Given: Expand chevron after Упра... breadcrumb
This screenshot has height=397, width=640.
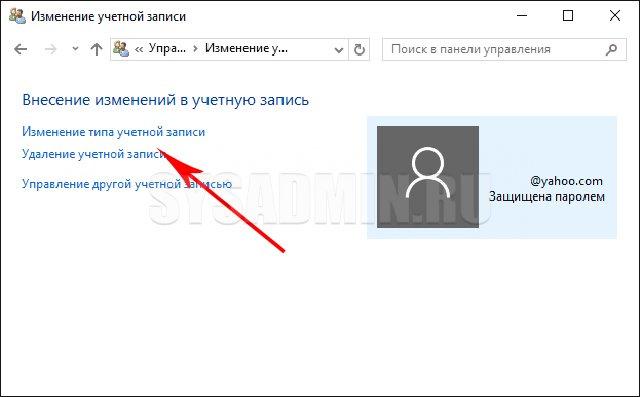Looking at the screenshot, I should pyautogui.click(x=196, y=49).
